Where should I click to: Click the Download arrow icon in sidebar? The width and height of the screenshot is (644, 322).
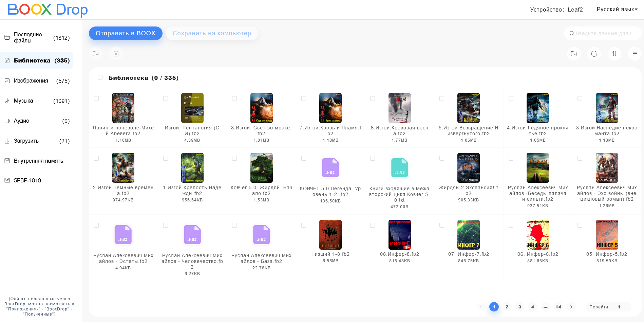[7, 141]
